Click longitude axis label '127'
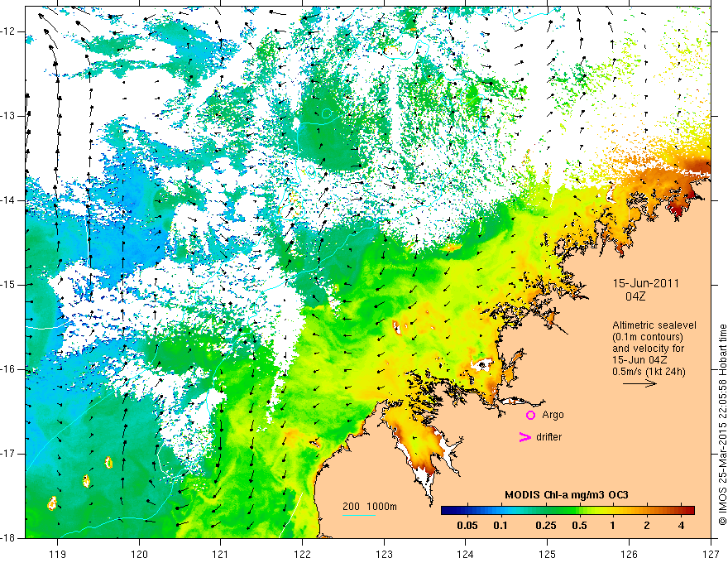The height and width of the screenshot is (563, 728). [x=711, y=554]
